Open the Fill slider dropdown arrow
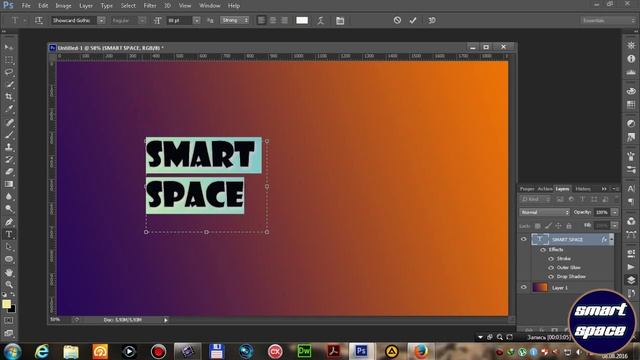The image size is (640, 360). coord(615,225)
